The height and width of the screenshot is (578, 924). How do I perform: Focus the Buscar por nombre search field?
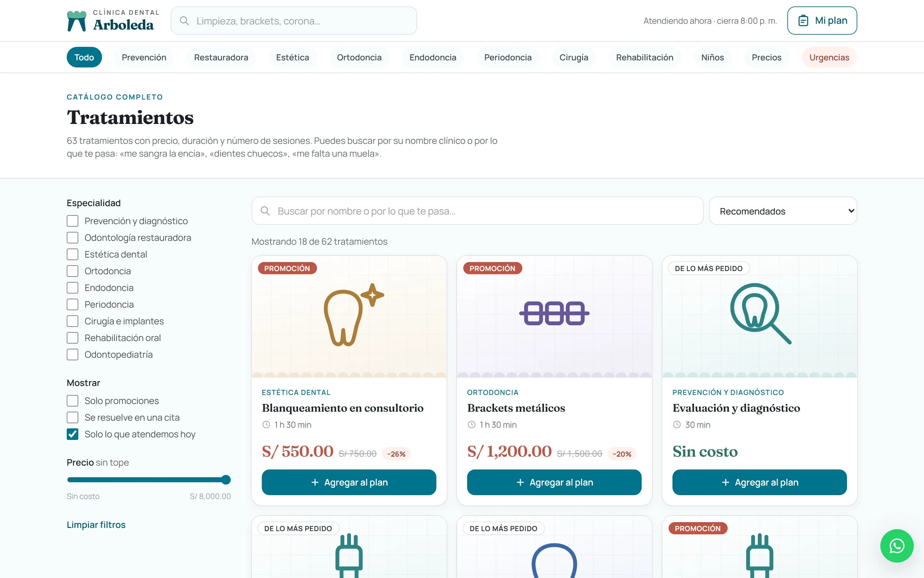coord(477,211)
